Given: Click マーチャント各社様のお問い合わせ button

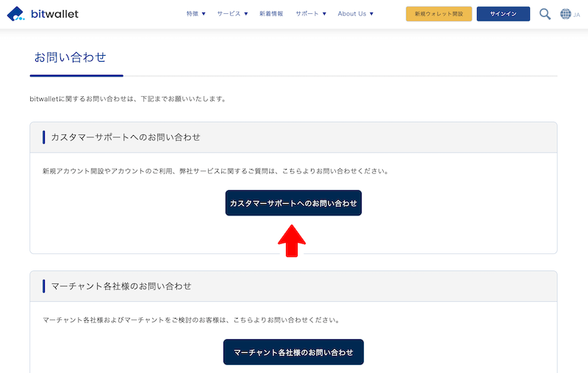Looking at the screenshot, I should pyautogui.click(x=293, y=352).
